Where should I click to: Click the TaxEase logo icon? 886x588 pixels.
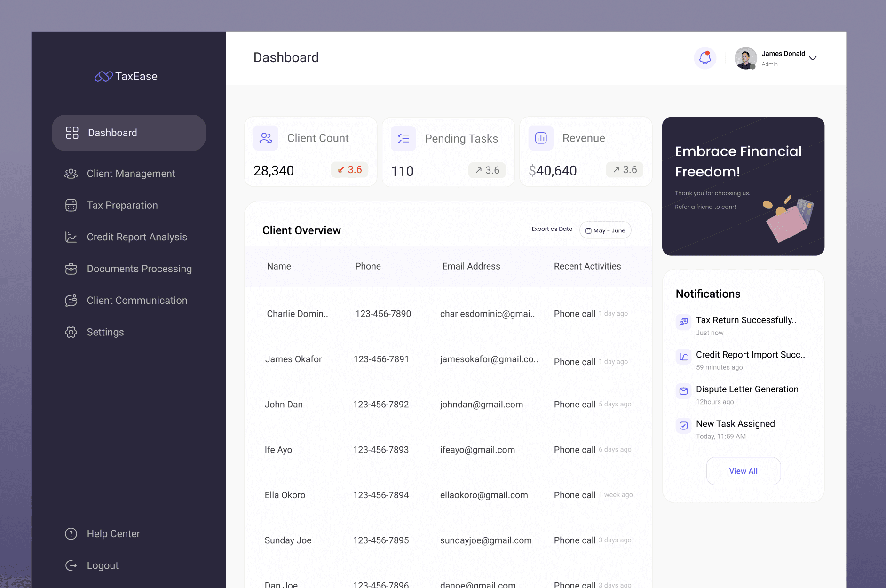[x=103, y=76]
